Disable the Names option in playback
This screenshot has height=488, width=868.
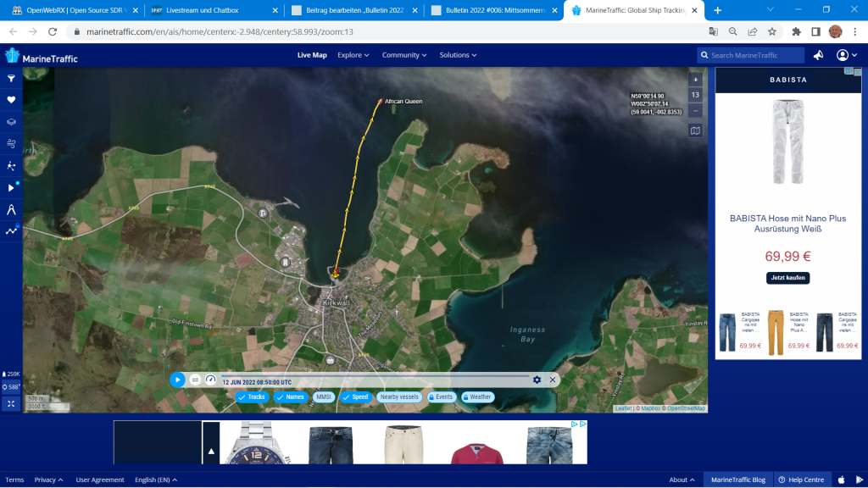tap(290, 396)
